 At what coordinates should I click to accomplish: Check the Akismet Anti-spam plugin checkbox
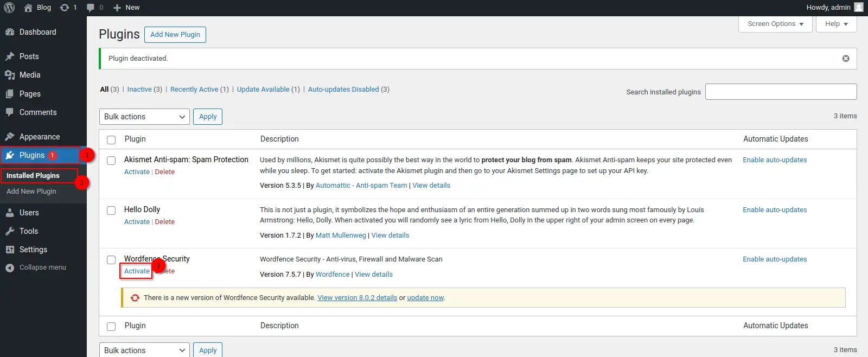point(111,161)
